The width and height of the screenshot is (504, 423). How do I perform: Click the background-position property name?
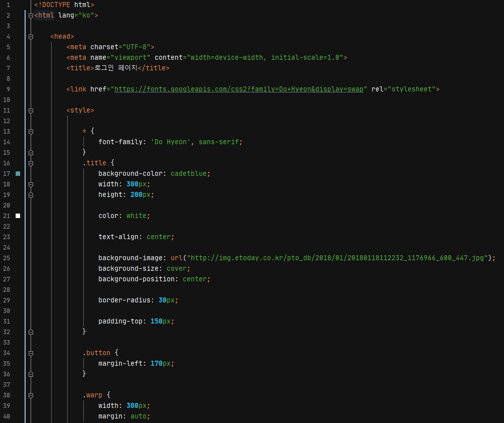tap(137, 279)
